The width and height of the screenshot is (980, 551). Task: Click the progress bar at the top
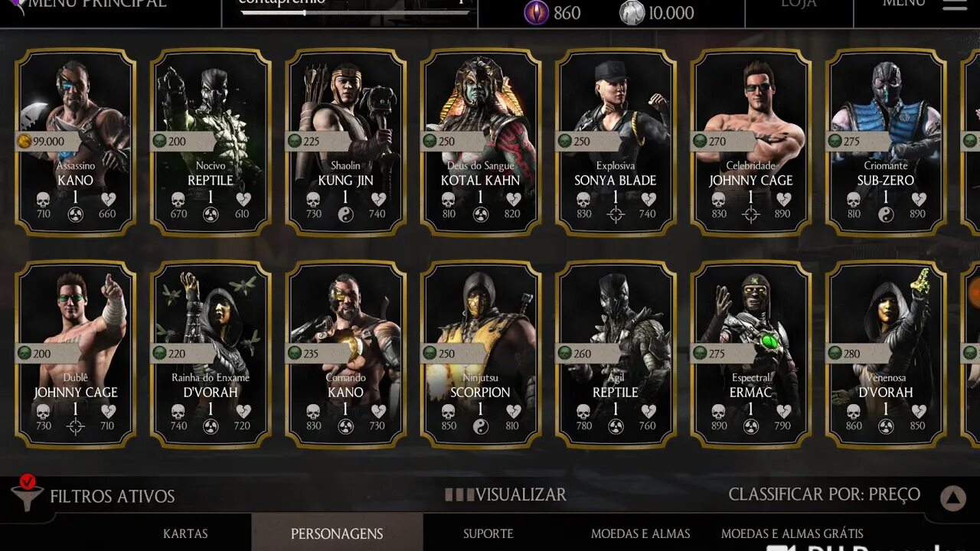point(354,12)
